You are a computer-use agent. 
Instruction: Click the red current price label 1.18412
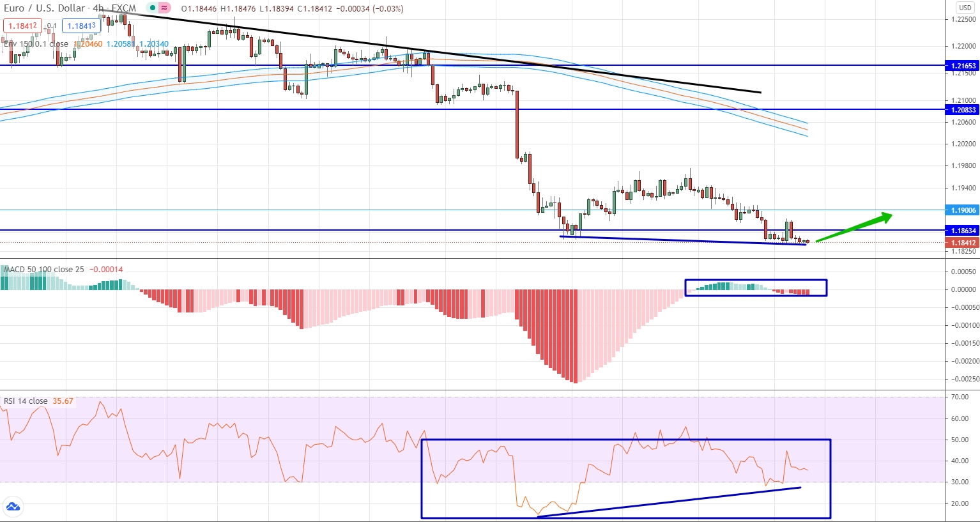pyautogui.click(x=963, y=243)
